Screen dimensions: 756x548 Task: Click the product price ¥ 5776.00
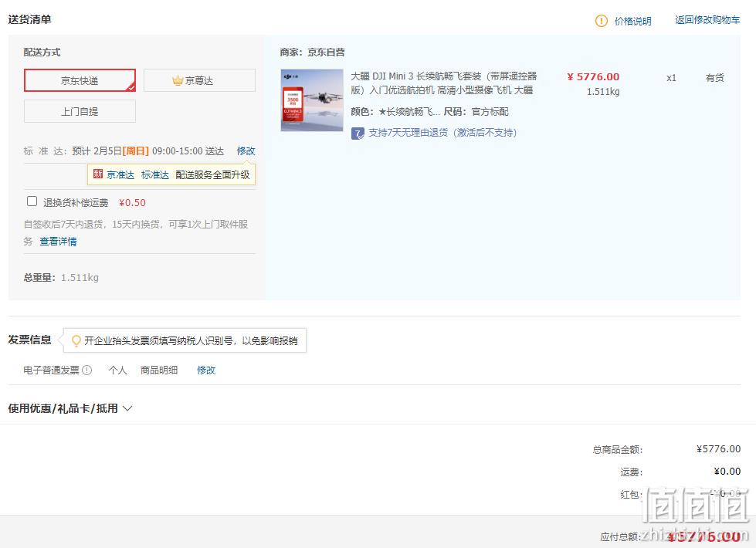pyautogui.click(x=593, y=76)
